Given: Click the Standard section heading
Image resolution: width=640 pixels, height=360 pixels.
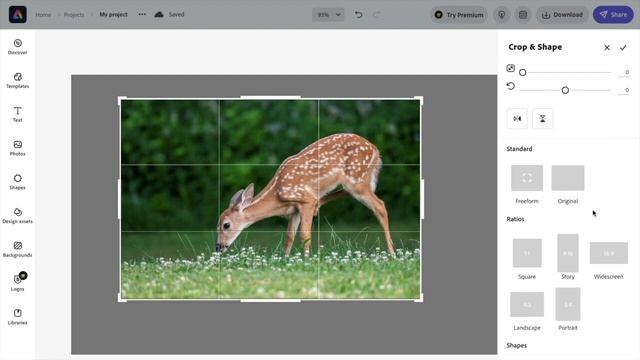Looking at the screenshot, I should pyautogui.click(x=519, y=149).
